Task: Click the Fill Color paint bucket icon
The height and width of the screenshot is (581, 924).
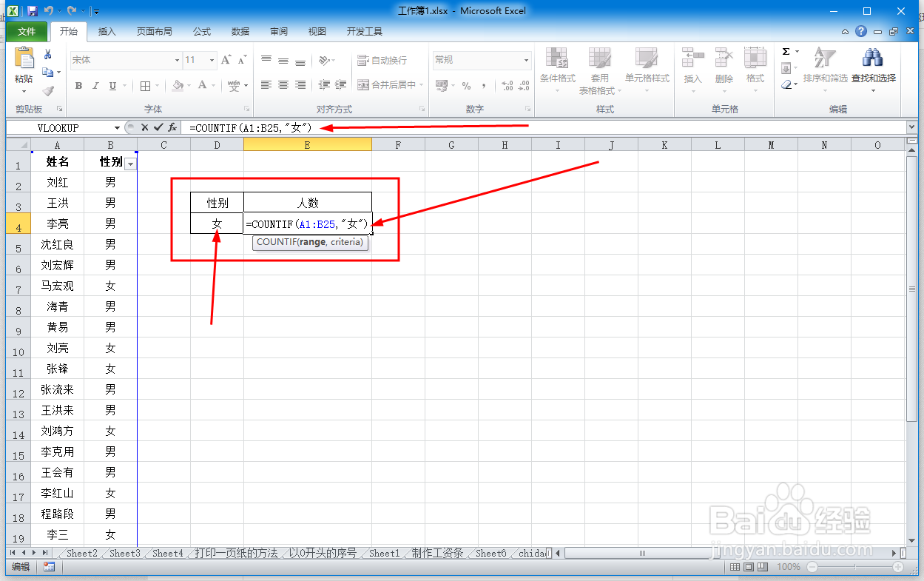Action: (178, 86)
